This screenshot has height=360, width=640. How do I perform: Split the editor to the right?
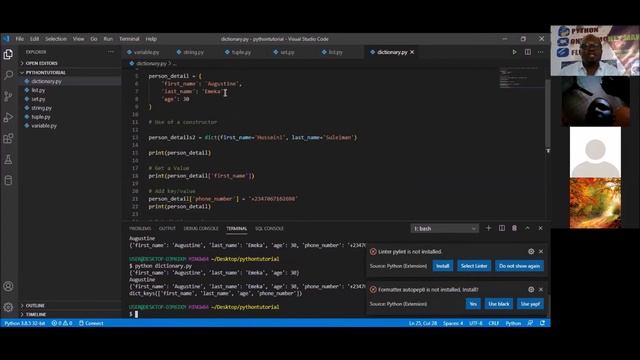(528, 52)
